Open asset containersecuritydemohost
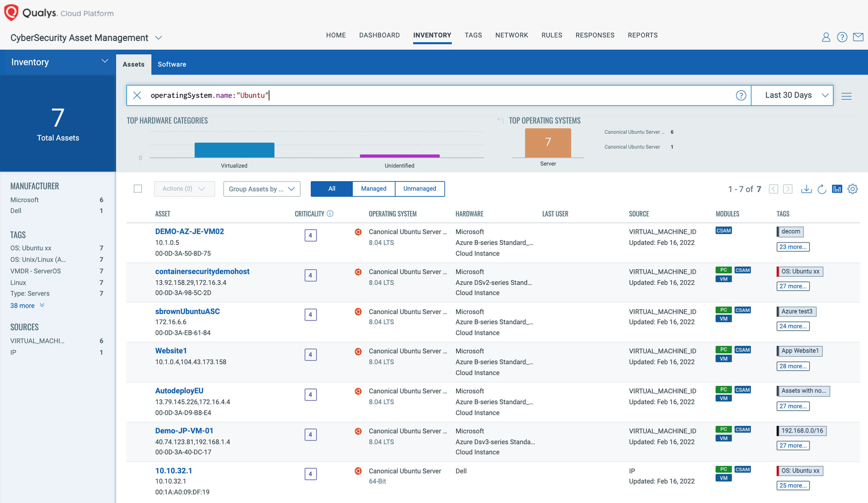This screenshot has width=868, height=503. point(202,272)
